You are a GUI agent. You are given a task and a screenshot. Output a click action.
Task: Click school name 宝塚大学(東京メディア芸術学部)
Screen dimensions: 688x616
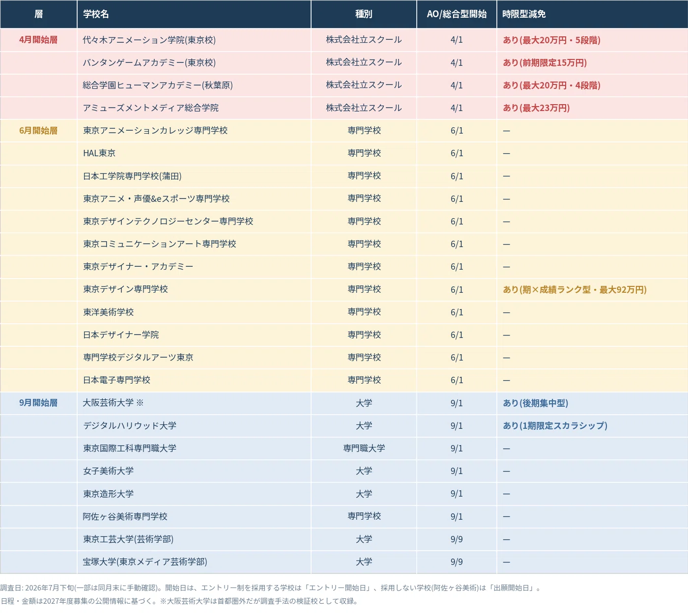145,562
